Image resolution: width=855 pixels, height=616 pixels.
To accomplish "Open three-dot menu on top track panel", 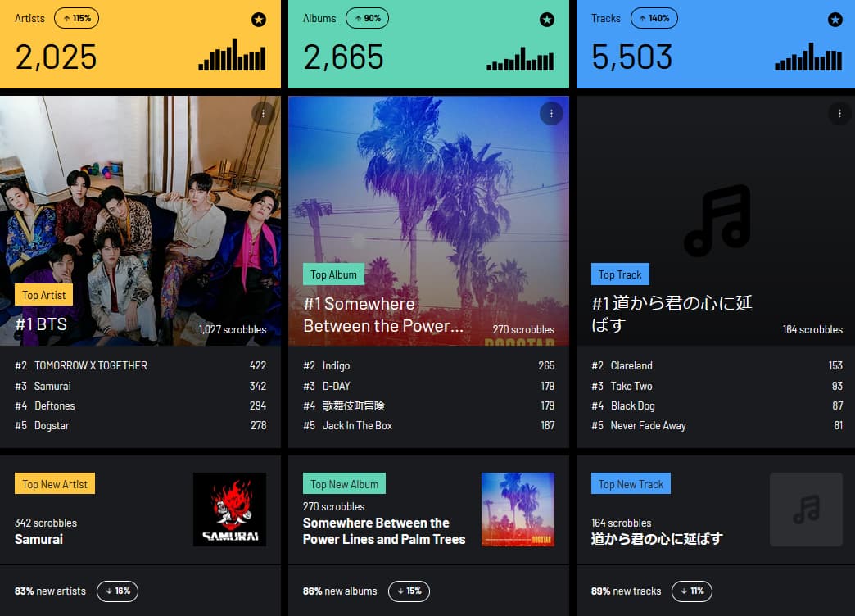I will click(x=839, y=114).
